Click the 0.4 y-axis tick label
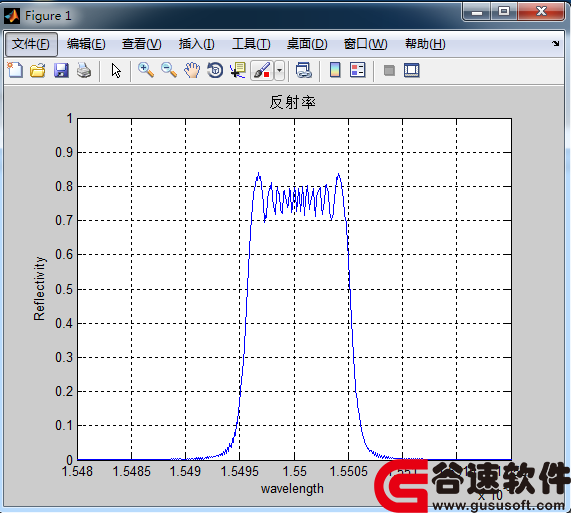This screenshot has height=513, width=571. click(64, 323)
